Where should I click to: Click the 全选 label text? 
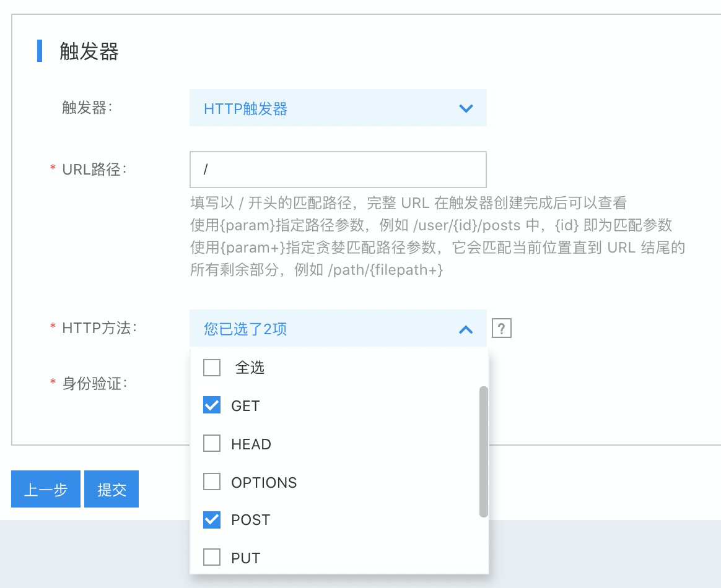(x=250, y=368)
